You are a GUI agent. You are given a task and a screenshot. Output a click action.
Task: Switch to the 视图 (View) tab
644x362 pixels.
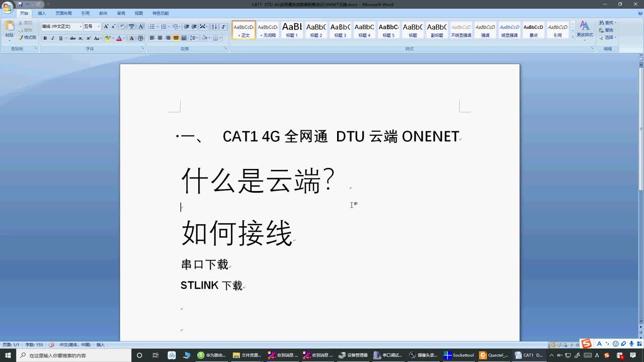coord(139,13)
